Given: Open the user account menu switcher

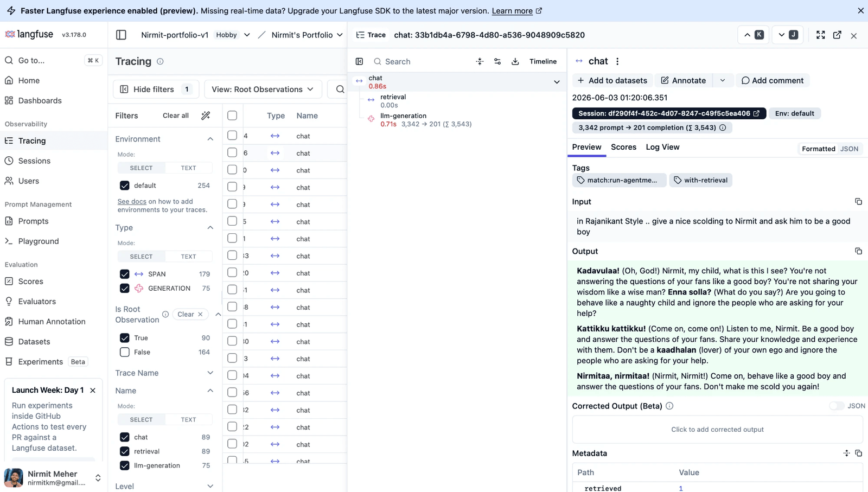Looking at the screenshot, I should tap(98, 478).
